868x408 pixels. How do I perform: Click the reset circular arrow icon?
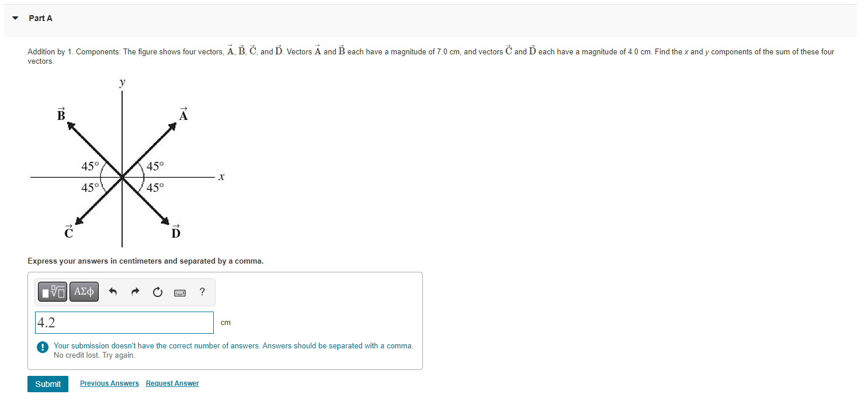click(158, 292)
